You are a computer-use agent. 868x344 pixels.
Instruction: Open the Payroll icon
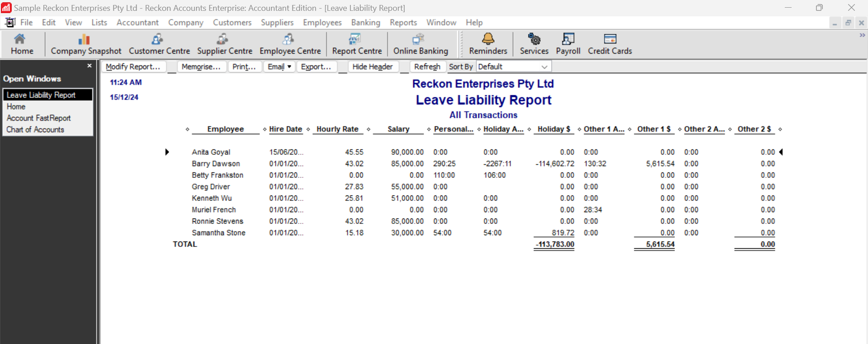tap(568, 44)
